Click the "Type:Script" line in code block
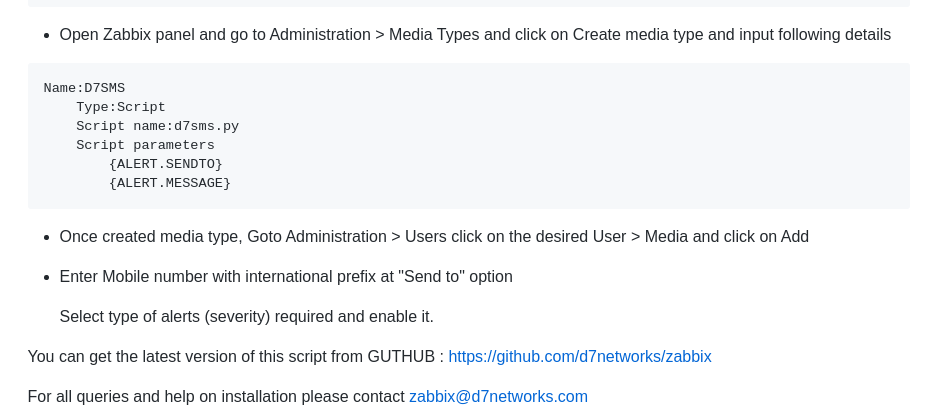Image resolution: width=925 pixels, height=416 pixels. point(120,107)
